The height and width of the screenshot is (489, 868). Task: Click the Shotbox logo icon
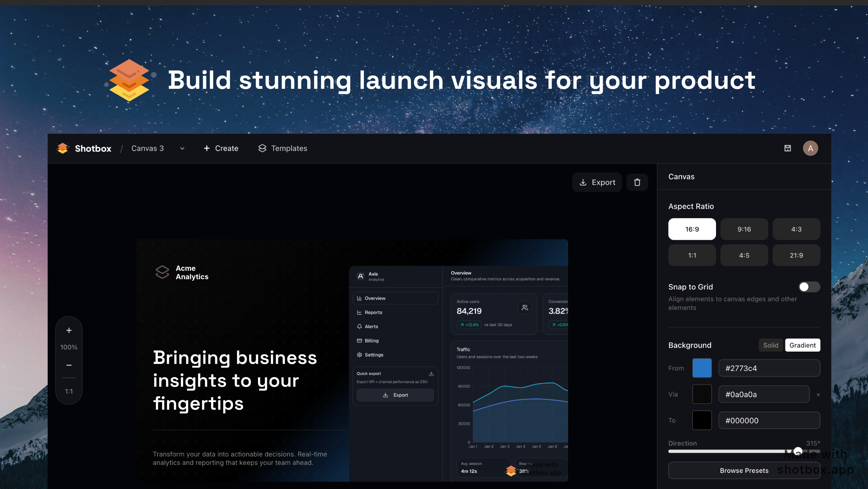(63, 148)
